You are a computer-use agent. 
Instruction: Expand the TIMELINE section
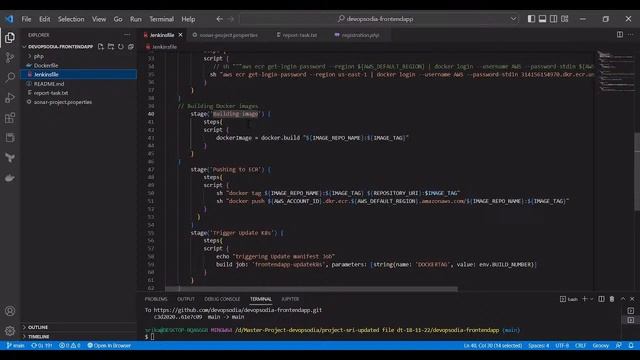(39, 336)
